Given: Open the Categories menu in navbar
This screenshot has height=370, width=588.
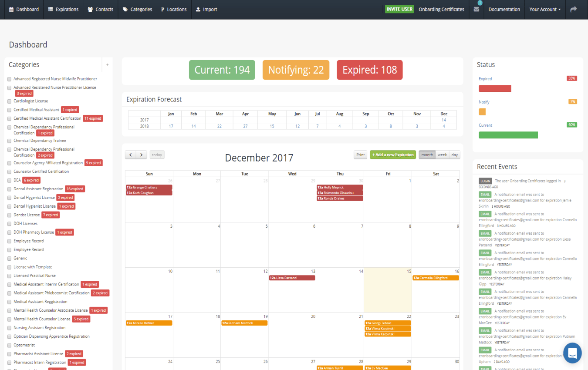Looking at the screenshot, I should [x=137, y=9].
